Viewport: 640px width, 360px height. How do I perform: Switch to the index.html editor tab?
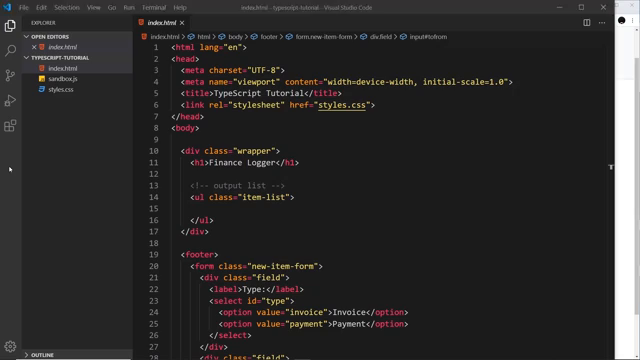pos(162,23)
